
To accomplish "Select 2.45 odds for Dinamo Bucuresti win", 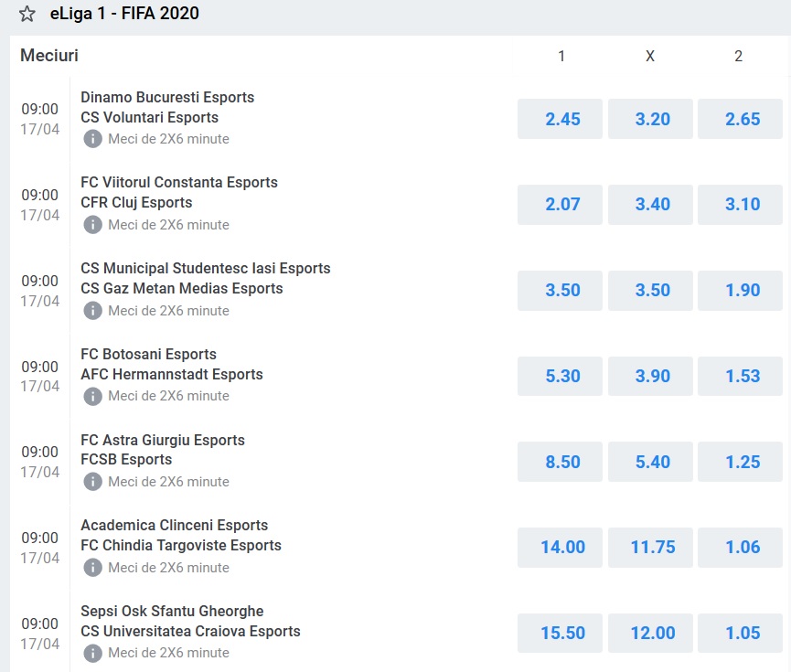I will click(x=561, y=119).
